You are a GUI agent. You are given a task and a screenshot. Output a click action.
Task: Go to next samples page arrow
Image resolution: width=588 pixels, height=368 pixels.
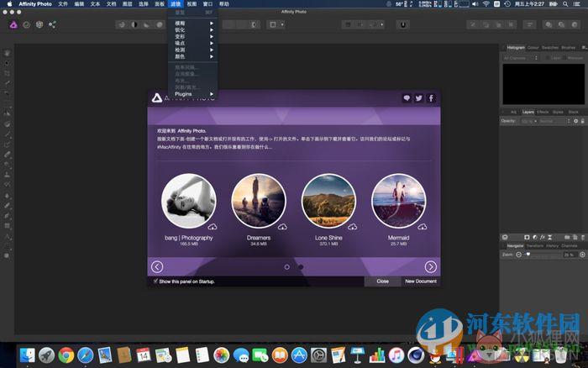point(430,266)
